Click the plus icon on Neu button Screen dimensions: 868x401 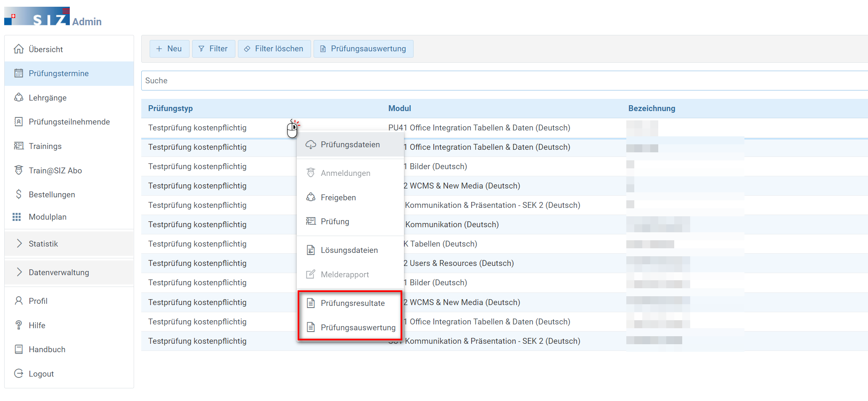tap(159, 49)
